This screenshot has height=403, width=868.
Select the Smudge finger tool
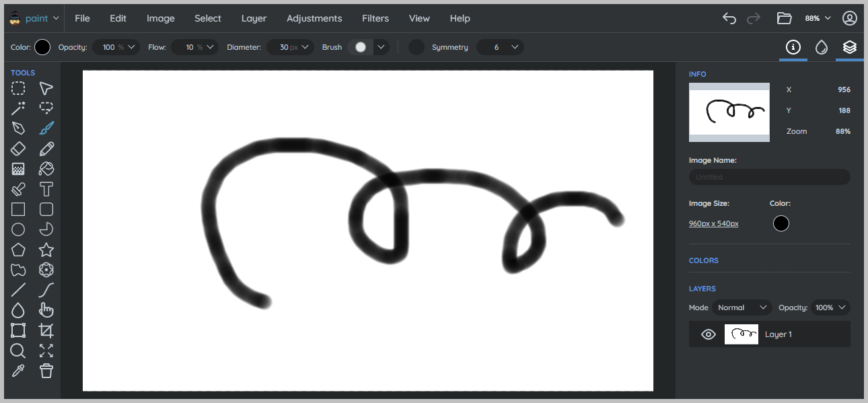pyautogui.click(x=46, y=310)
